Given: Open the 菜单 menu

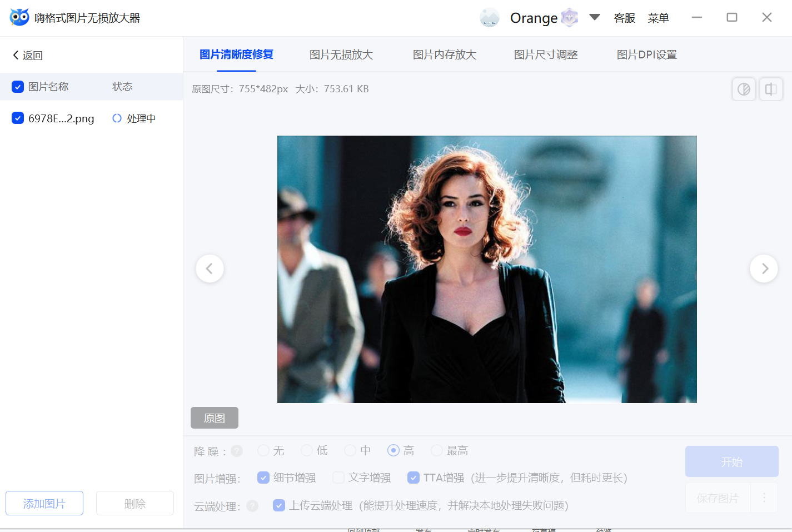Looking at the screenshot, I should point(658,18).
